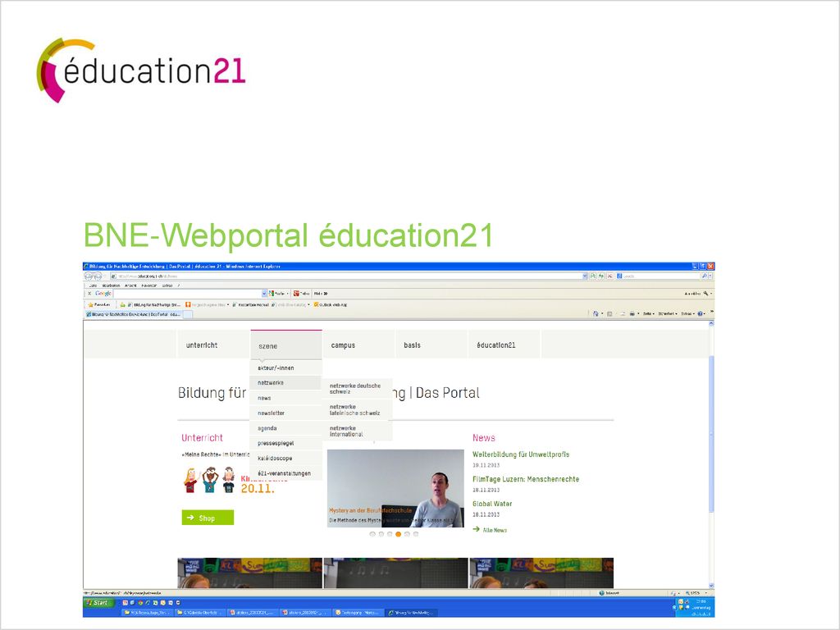This screenshot has width=840, height=630.
Task: Open the campus navigation item
Action: pyautogui.click(x=358, y=345)
